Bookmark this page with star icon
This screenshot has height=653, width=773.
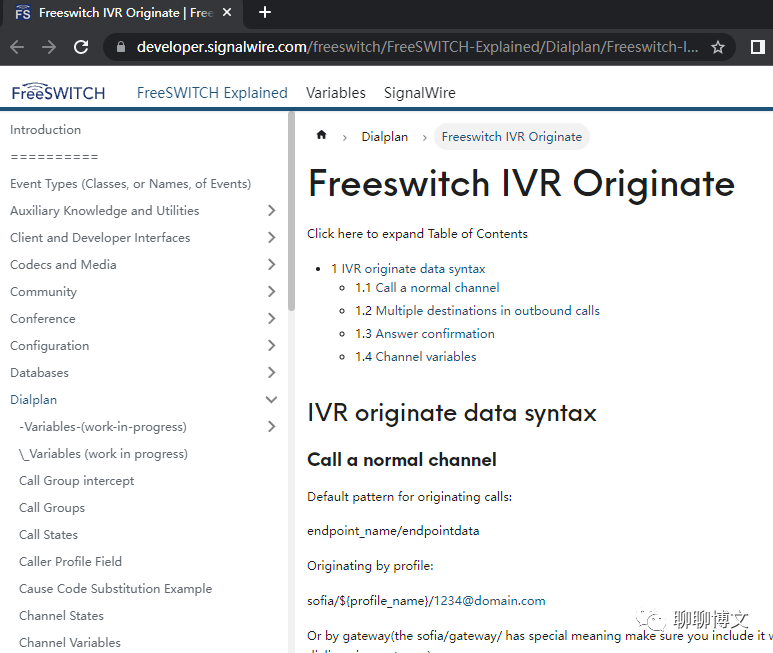(x=718, y=47)
